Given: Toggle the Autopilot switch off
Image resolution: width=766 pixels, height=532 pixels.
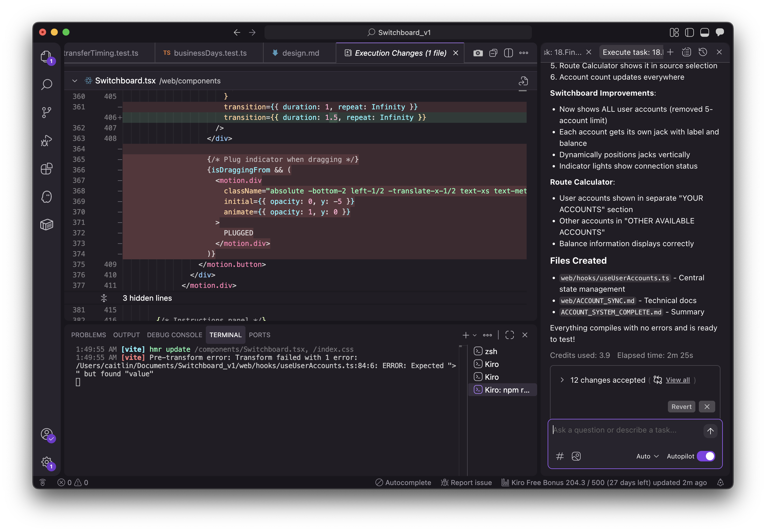Looking at the screenshot, I should click(x=706, y=456).
